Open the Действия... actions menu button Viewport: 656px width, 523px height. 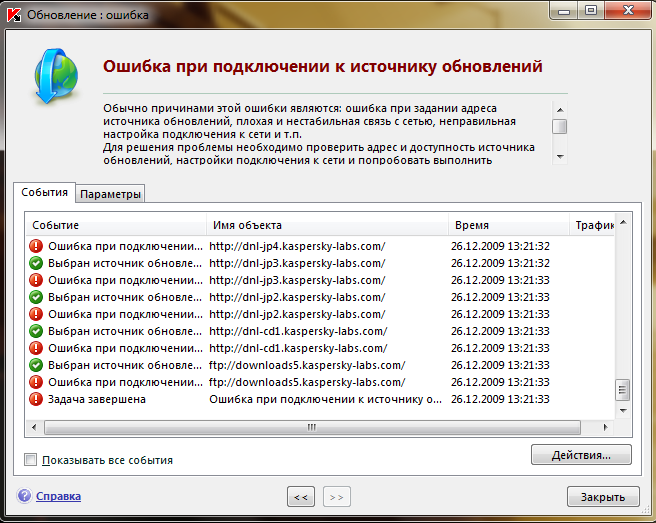coord(581,455)
